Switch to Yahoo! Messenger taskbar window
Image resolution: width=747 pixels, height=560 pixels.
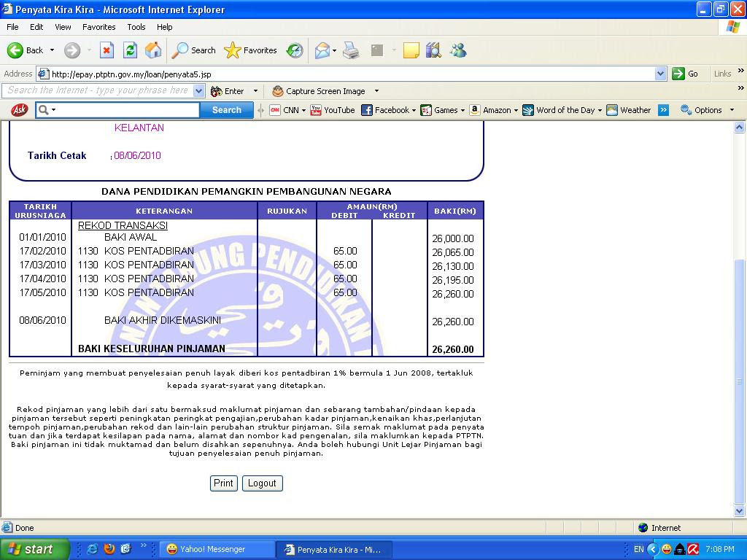click(217, 549)
